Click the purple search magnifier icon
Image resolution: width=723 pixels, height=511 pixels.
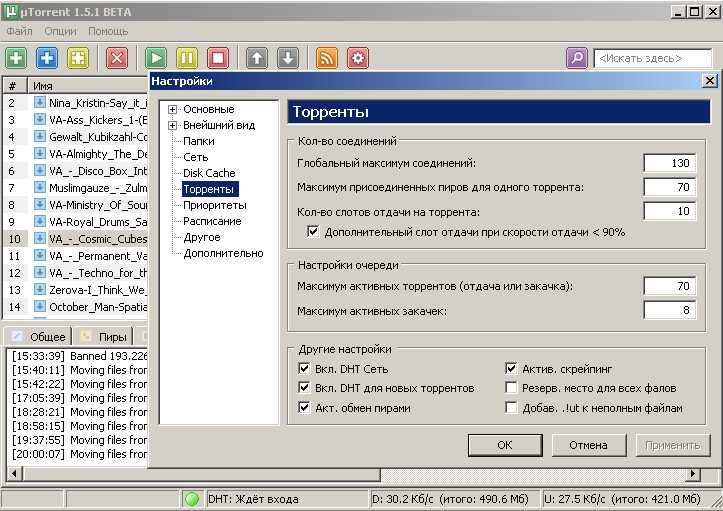pos(577,58)
